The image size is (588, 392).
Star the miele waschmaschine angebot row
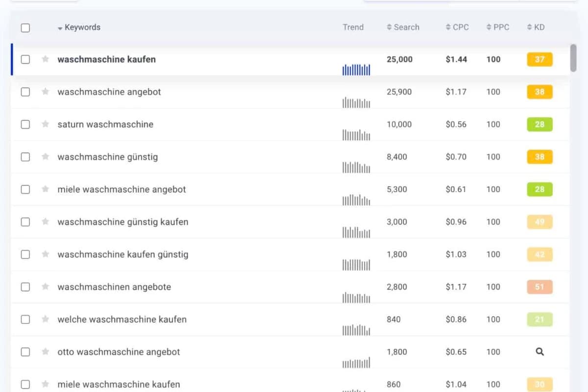pos(45,189)
